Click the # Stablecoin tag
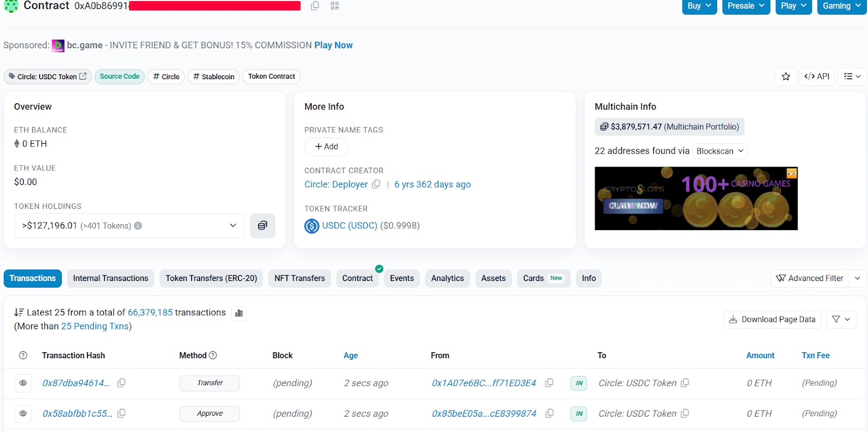The image size is (868, 432). pos(214,77)
